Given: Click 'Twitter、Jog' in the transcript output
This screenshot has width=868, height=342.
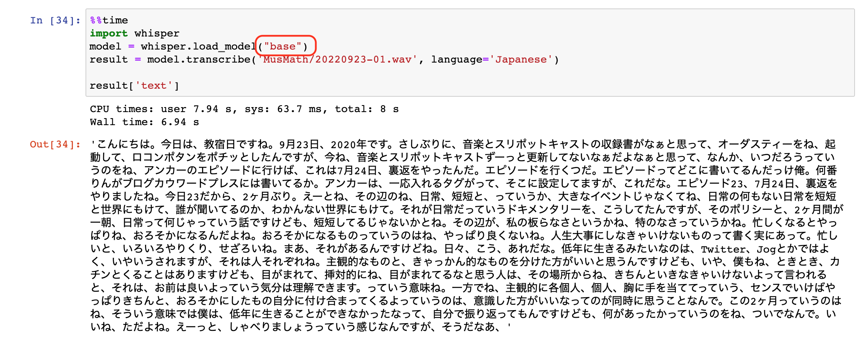Looking at the screenshot, I should 739,249.
